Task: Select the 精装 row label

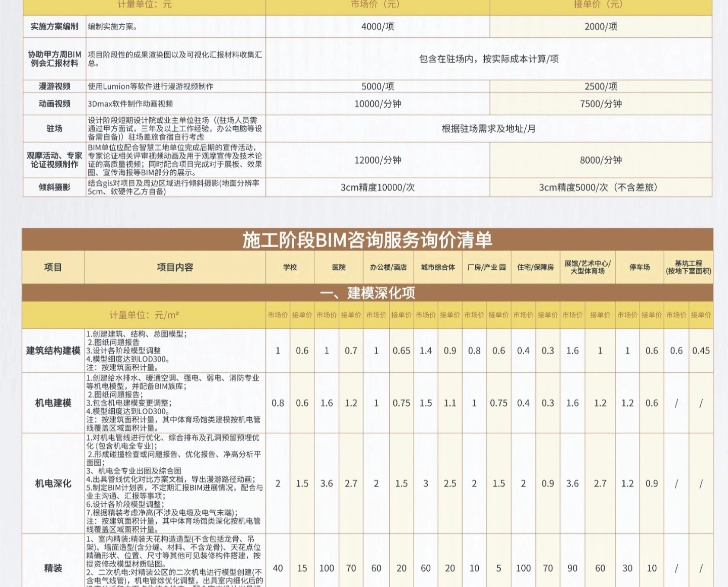Action: click(x=53, y=568)
